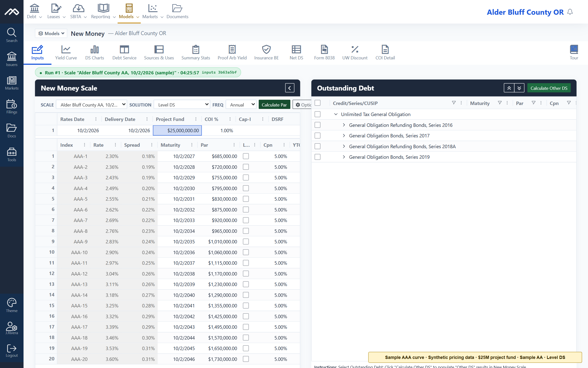588x368 pixels.
Task: Click the Project Fund $25,000,000.00 cell
Action: [x=177, y=131]
